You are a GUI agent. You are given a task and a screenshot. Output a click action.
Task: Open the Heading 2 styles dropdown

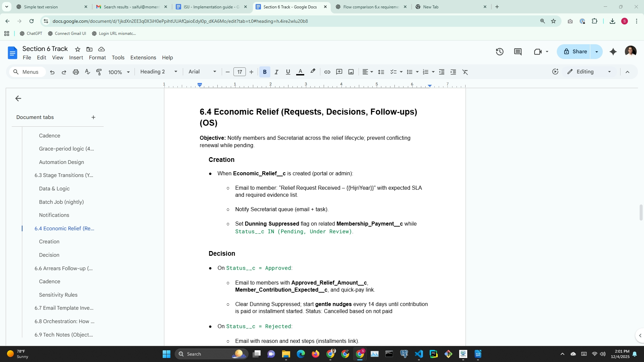158,72
